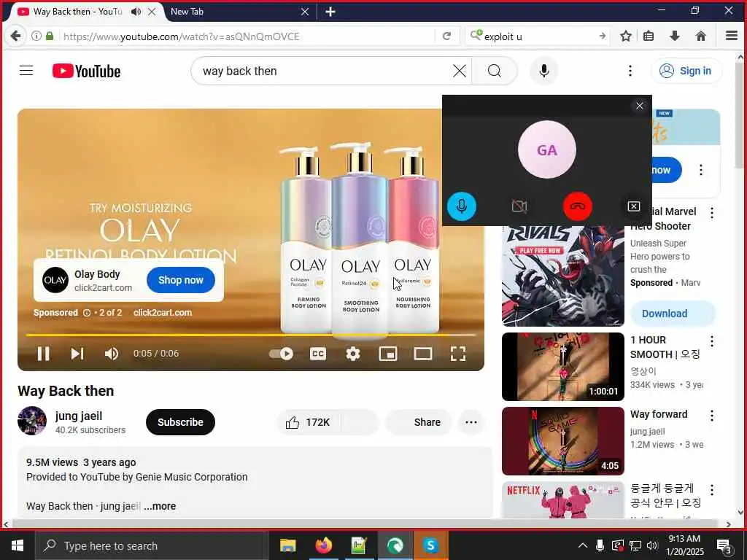The width and height of the screenshot is (747, 560).
Task: Expand description with ...more
Action: (x=160, y=506)
